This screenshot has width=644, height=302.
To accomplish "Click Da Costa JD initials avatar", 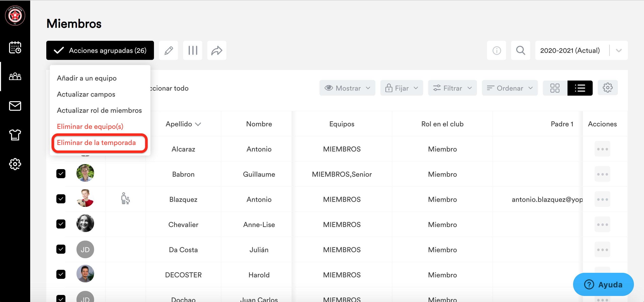I will click(85, 249).
